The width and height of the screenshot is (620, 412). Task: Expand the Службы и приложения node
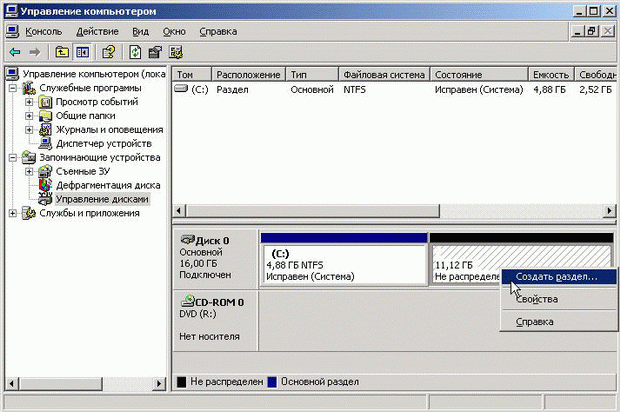point(13,213)
